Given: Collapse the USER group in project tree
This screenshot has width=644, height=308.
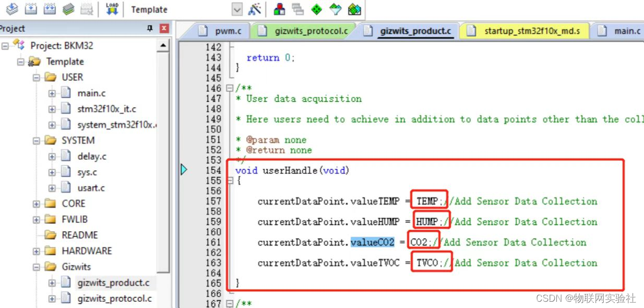Looking at the screenshot, I should (37, 77).
